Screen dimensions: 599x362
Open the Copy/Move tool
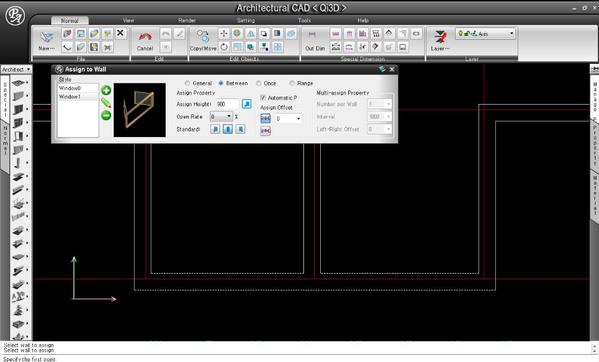(203, 40)
